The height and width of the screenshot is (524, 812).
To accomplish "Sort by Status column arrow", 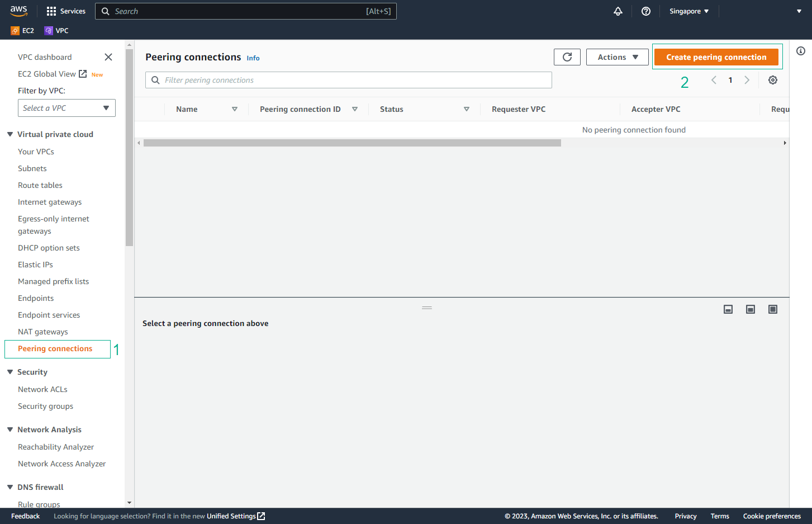I will pyautogui.click(x=467, y=109).
